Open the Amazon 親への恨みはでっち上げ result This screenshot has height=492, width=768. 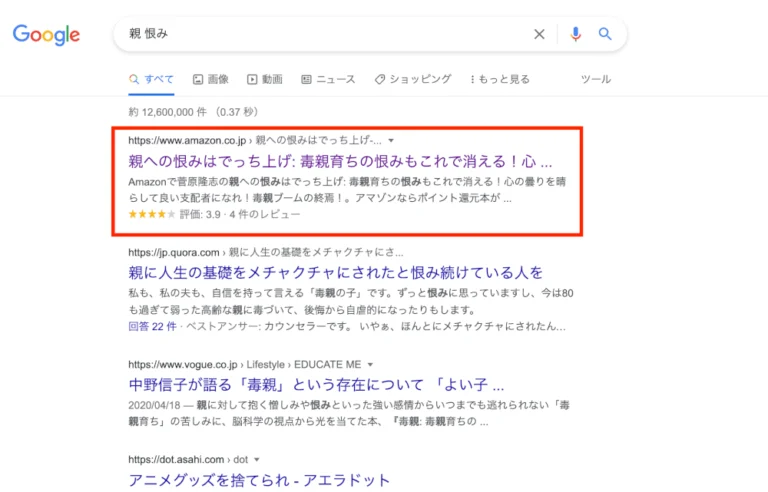[340, 161]
